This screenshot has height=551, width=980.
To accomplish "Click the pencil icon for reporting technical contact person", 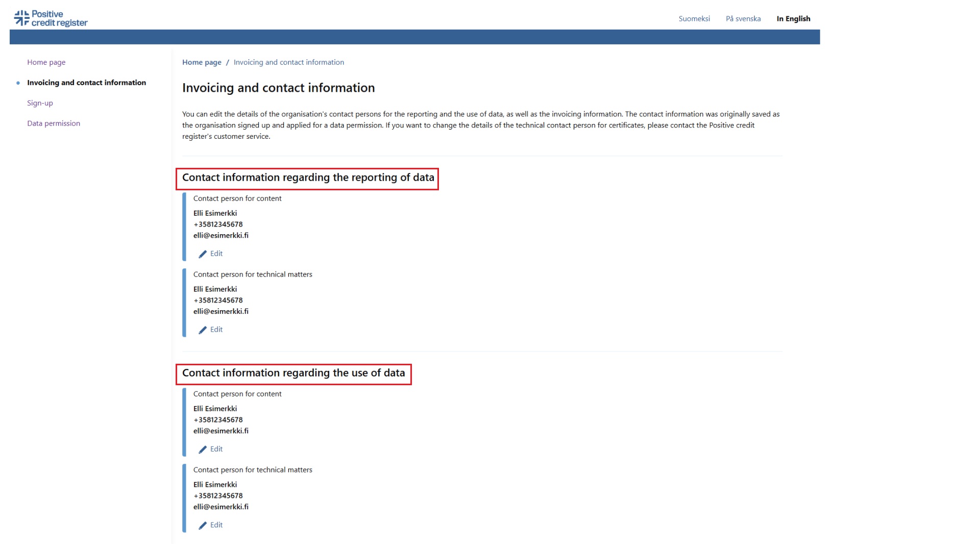I will [x=203, y=330].
